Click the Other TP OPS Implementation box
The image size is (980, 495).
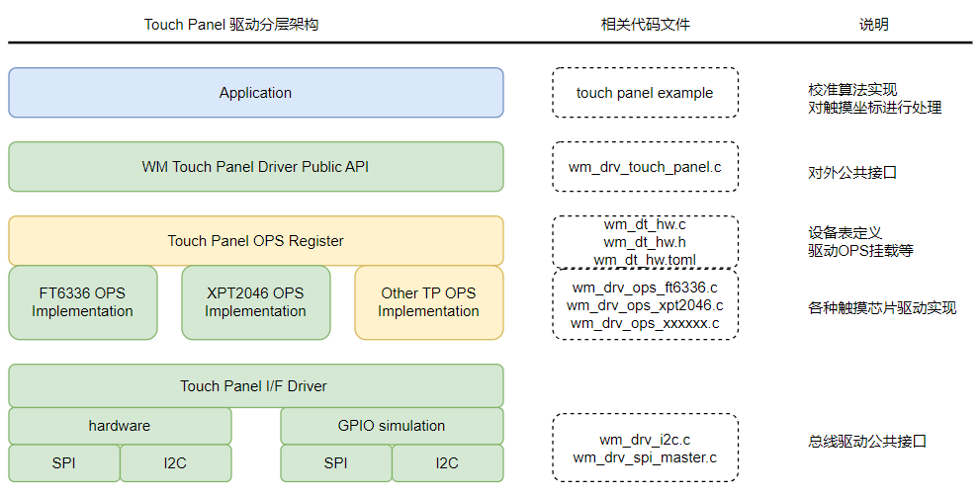pos(429,302)
